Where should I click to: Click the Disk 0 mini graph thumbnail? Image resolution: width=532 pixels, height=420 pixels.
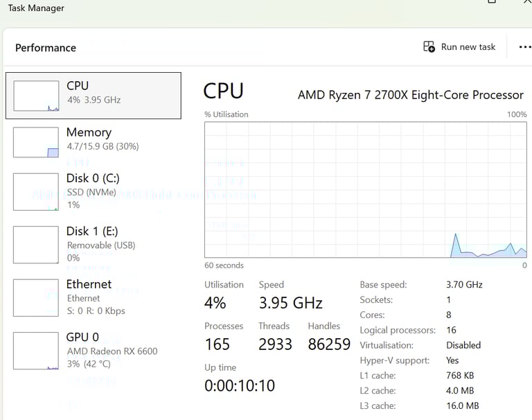tap(36, 192)
